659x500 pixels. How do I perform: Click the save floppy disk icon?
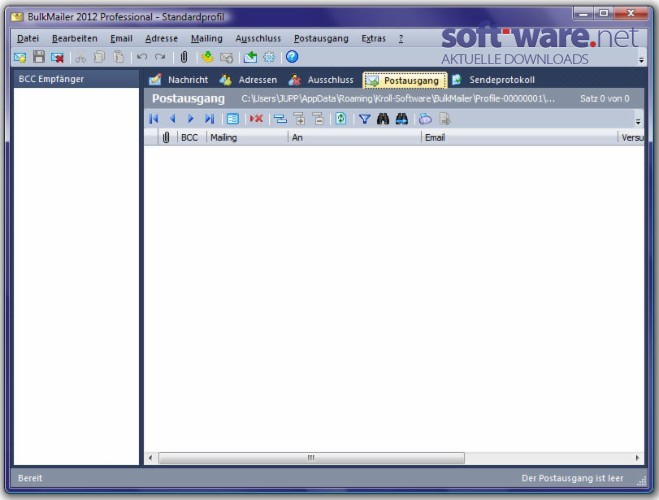point(39,57)
